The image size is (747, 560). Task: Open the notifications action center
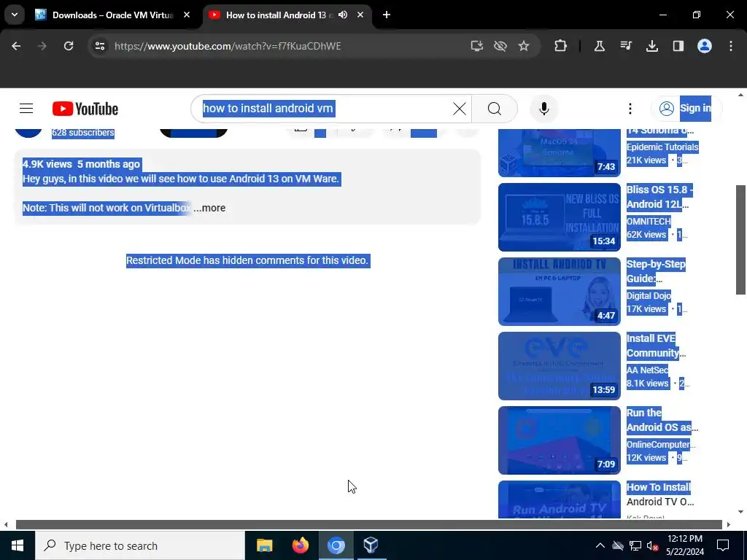(x=723, y=545)
